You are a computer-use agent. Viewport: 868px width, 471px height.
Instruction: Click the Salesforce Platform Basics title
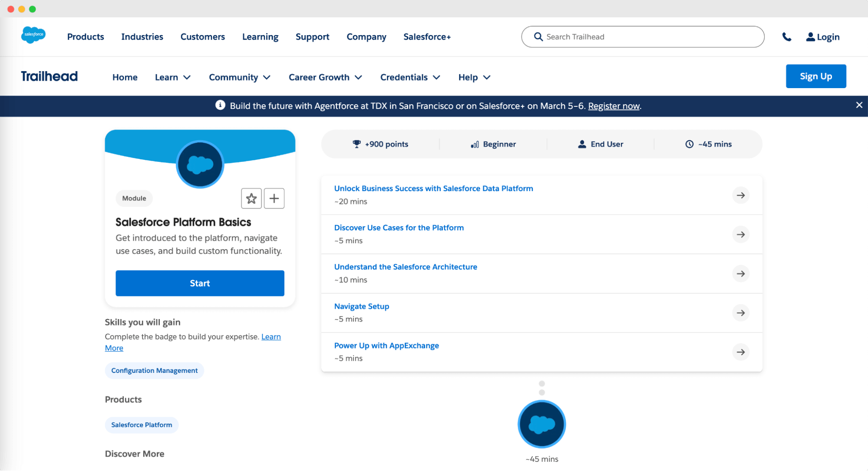pos(183,222)
